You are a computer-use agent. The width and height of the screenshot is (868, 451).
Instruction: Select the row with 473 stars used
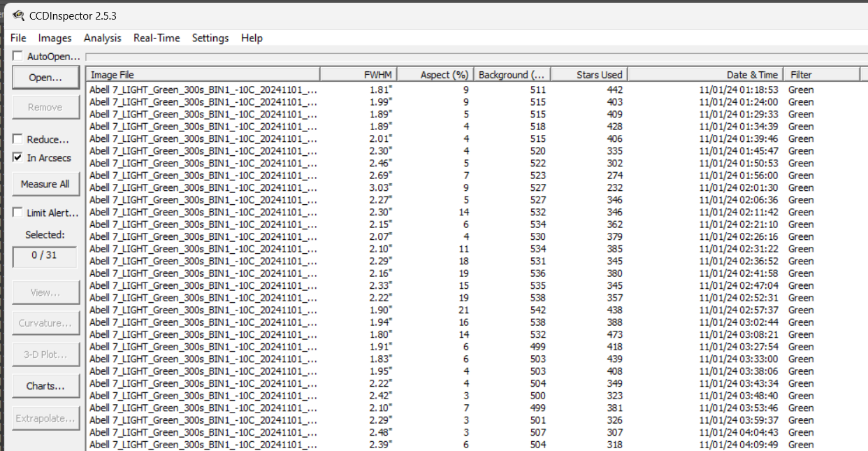[x=477, y=334]
